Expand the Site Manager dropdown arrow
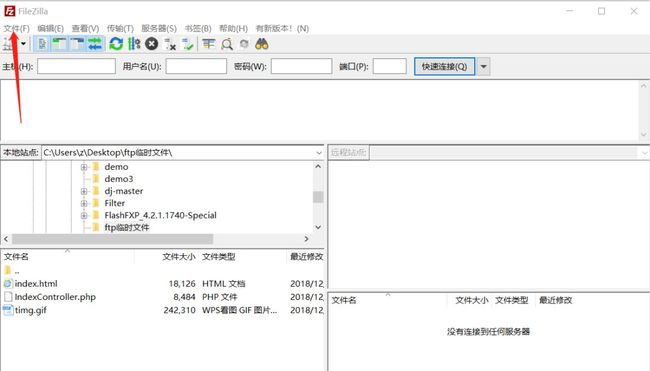Screen dimensions: 650x371 click(24, 44)
